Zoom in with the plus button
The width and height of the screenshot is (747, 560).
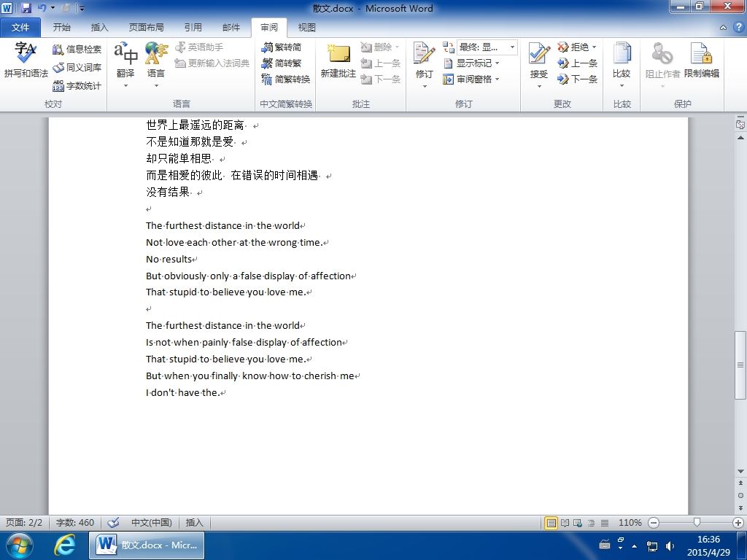(738, 523)
